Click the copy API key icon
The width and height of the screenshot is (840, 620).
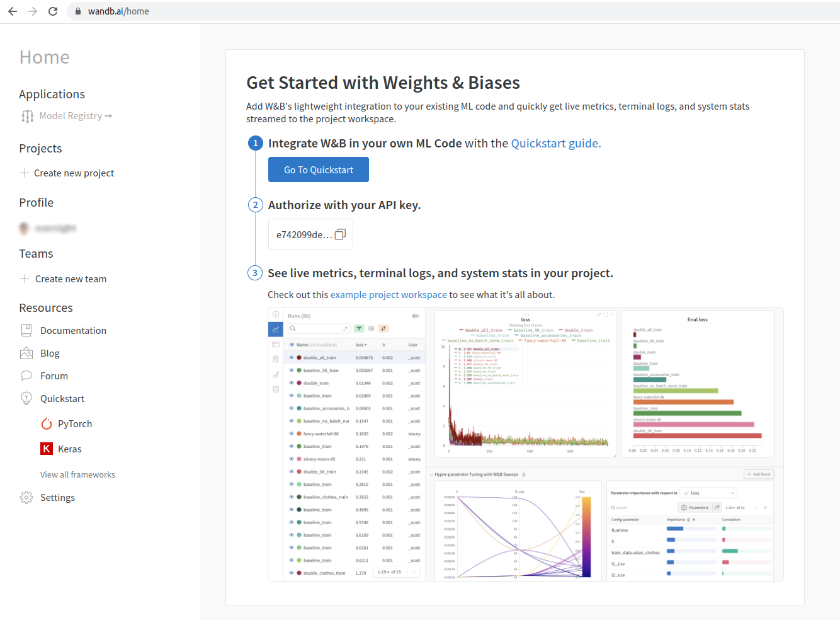pos(340,234)
